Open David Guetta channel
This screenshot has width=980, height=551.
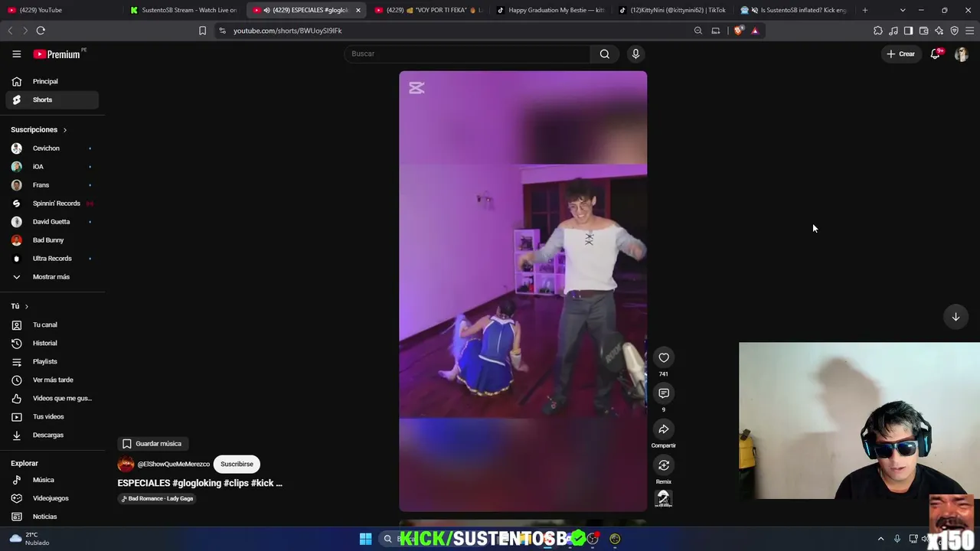coord(52,222)
